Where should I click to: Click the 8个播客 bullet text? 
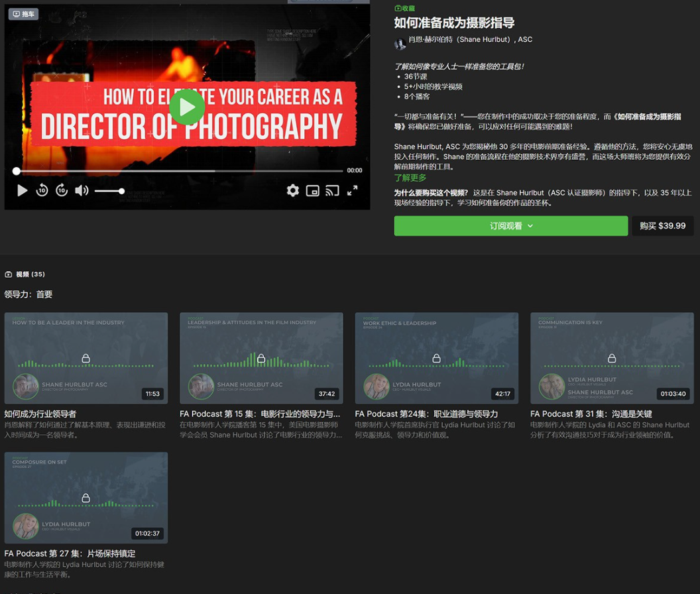pyautogui.click(x=417, y=97)
